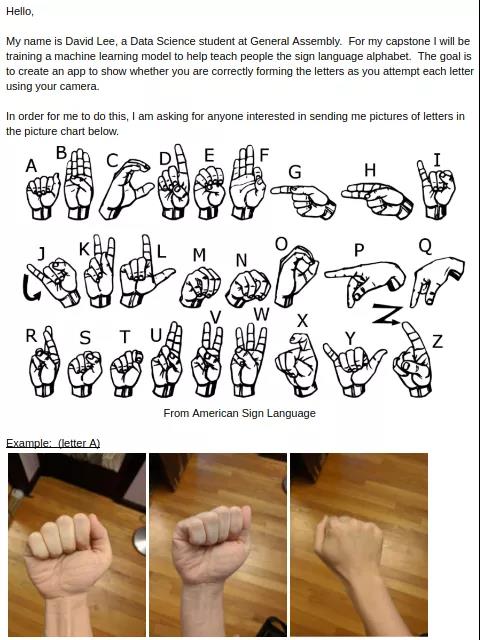Click the letter A fist sign
The width and height of the screenshot is (480, 640).
pos(43,196)
